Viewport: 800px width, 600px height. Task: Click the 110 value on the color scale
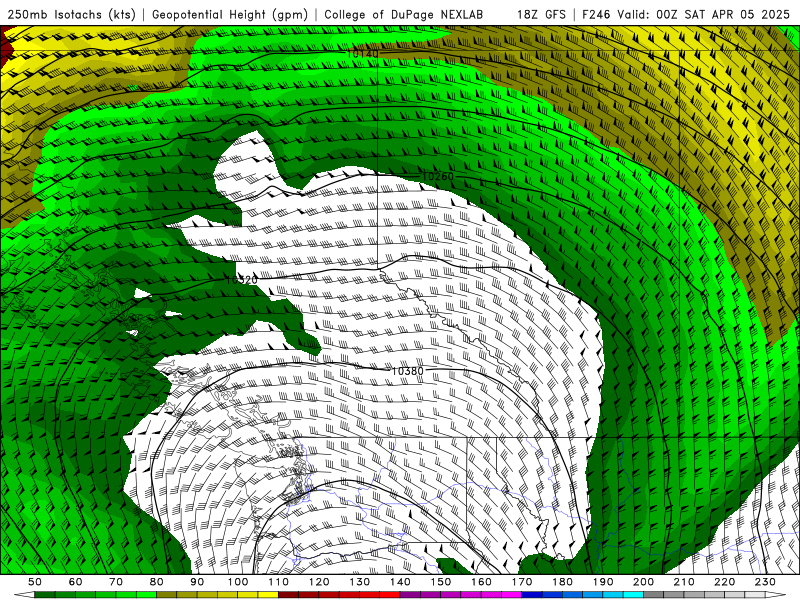(x=279, y=582)
